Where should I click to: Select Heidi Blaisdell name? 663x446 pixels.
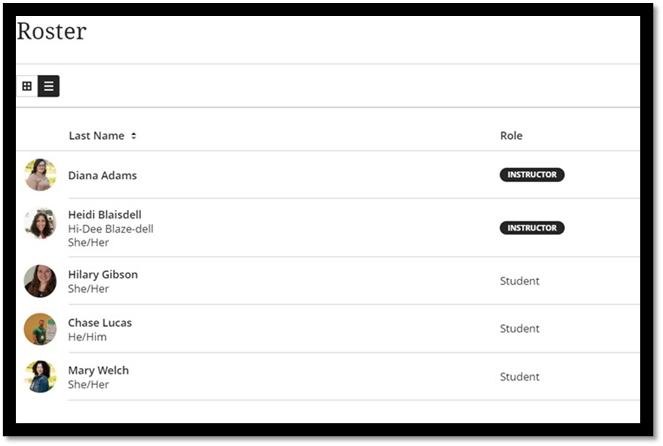pyautogui.click(x=105, y=215)
